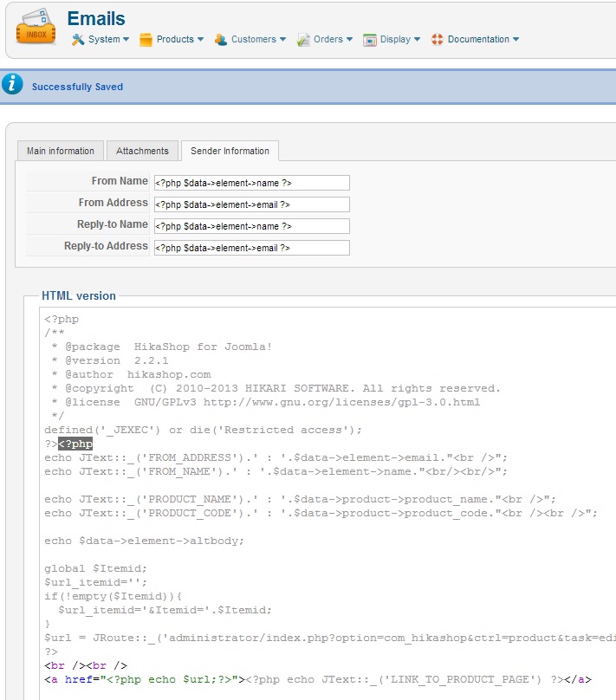
Task: Open the Documentation menu
Action: click(478, 40)
